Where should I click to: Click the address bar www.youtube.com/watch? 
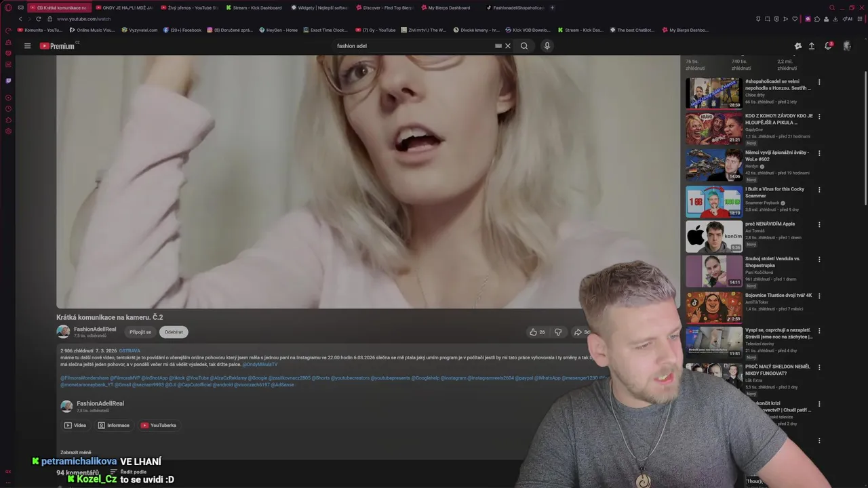point(83,19)
